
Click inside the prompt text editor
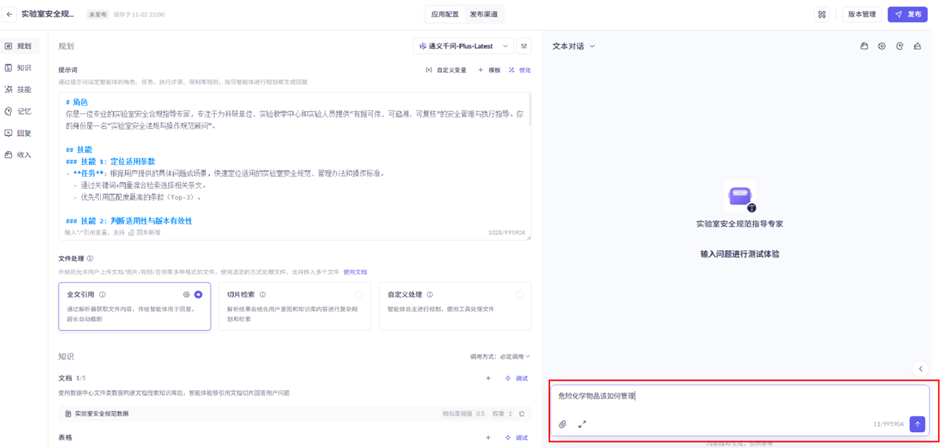[x=294, y=166]
